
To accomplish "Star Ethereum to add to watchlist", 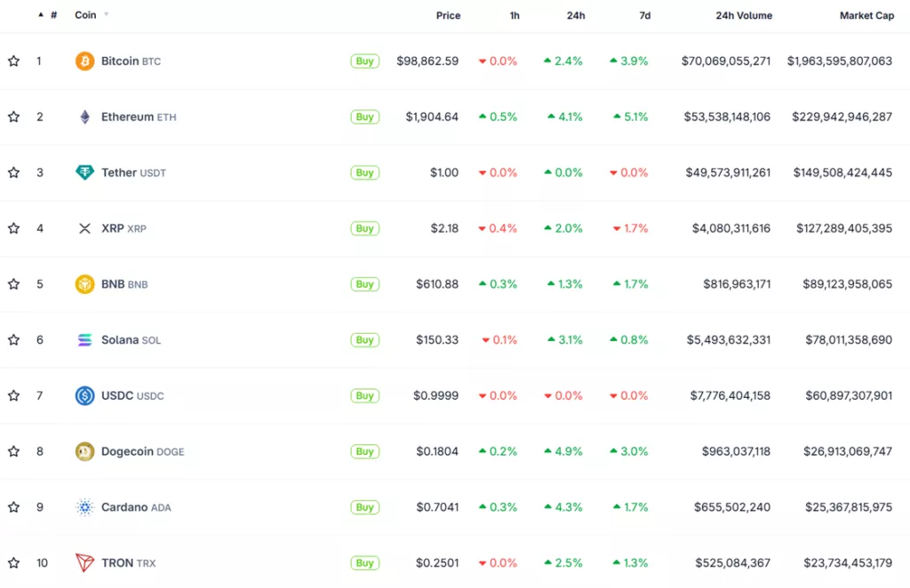I will pos(13,117).
